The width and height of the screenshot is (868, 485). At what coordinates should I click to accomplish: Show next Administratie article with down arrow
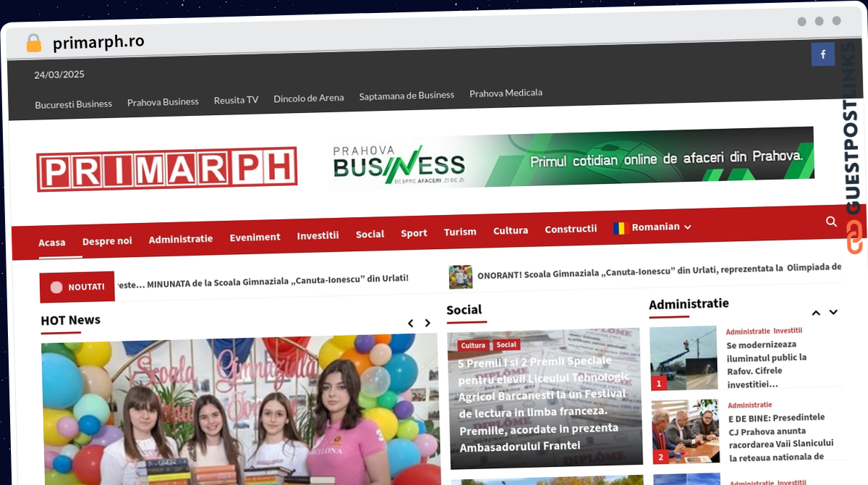pyautogui.click(x=833, y=313)
